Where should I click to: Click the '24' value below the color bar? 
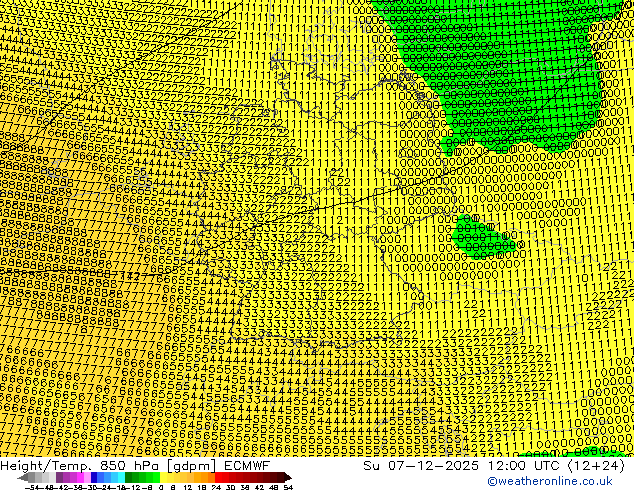[216, 487]
